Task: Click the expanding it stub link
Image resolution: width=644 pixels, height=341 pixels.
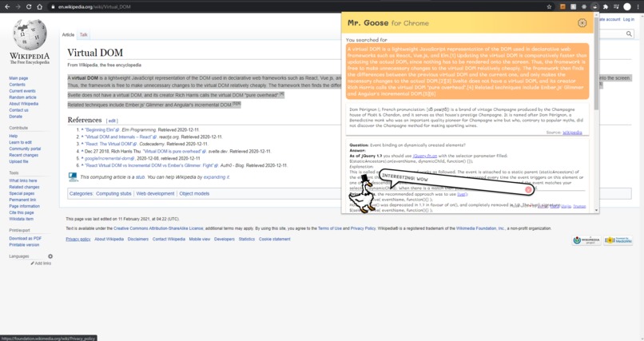Action: point(217,176)
